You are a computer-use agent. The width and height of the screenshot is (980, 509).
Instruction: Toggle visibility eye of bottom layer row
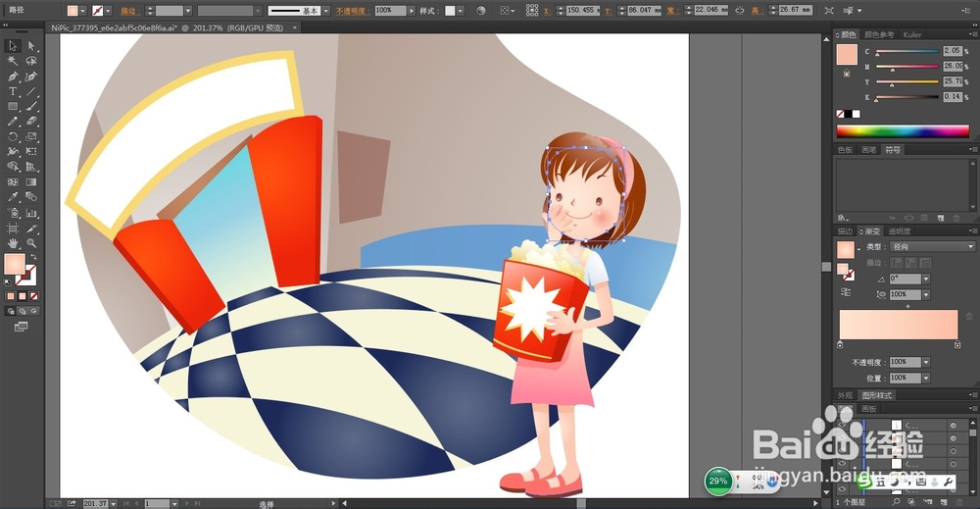pyautogui.click(x=842, y=489)
